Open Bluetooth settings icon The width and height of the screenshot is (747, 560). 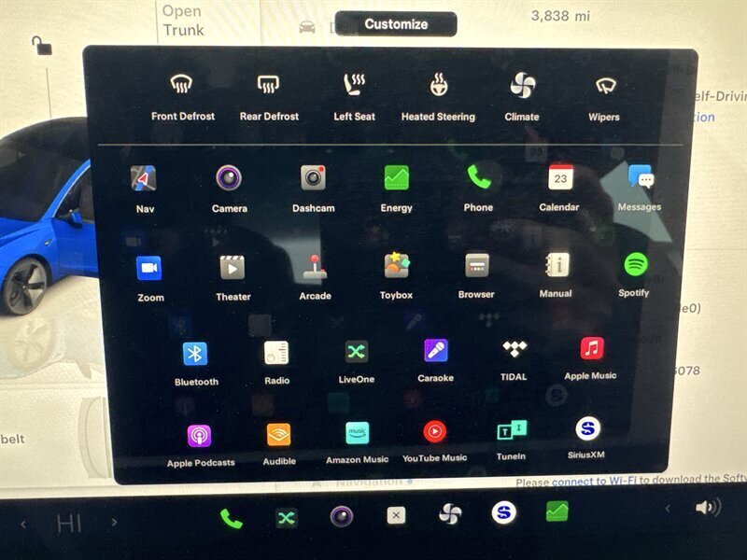[x=195, y=354]
